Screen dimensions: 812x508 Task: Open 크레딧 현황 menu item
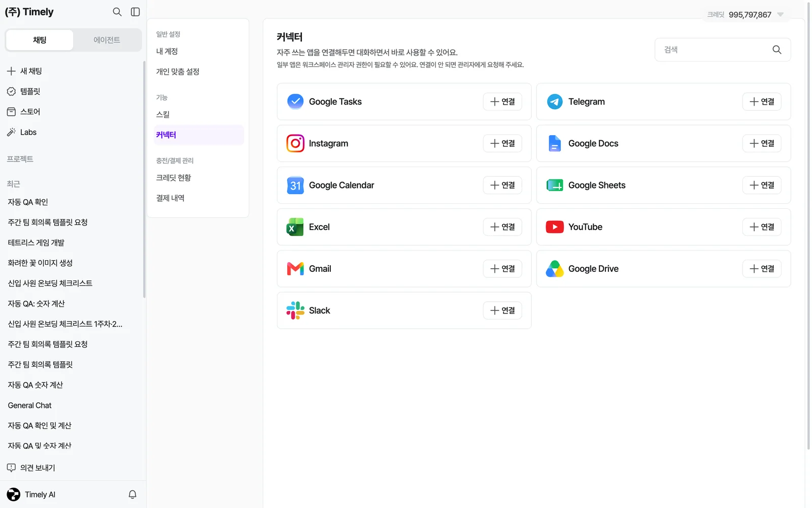pos(199,178)
